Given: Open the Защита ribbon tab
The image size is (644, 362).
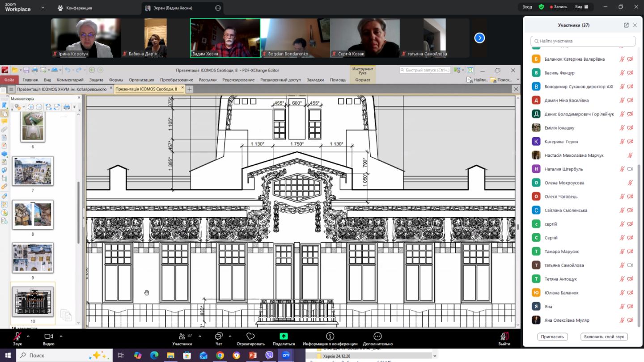Looking at the screenshot, I should coord(96,80).
